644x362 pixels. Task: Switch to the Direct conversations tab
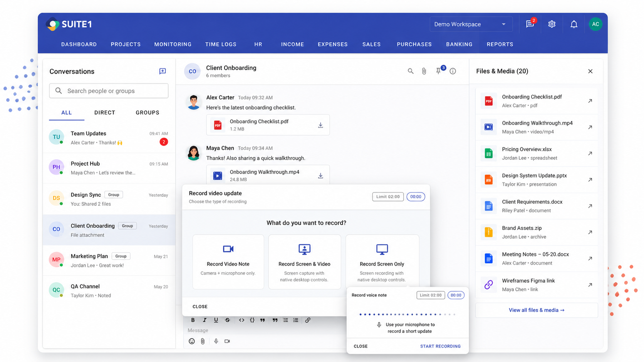pyautogui.click(x=105, y=112)
